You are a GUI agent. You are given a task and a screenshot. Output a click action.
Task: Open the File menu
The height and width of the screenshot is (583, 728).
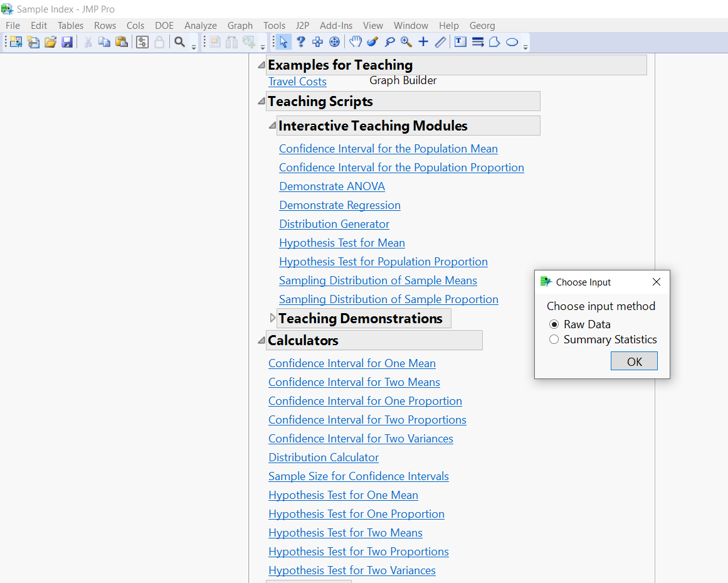[x=13, y=26]
